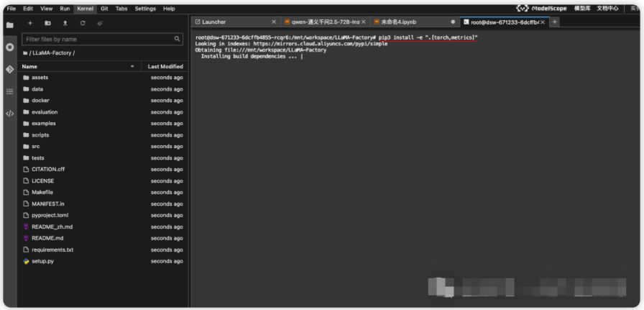Open the scripts folder
Viewport: 644px width, 310px height.
(x=103, y=135)
